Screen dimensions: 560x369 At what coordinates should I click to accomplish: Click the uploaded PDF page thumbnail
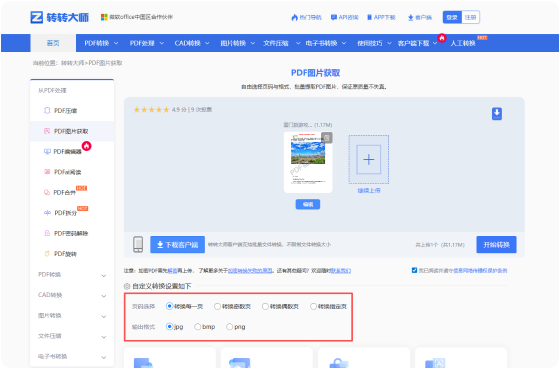click(x=308, y=163)
